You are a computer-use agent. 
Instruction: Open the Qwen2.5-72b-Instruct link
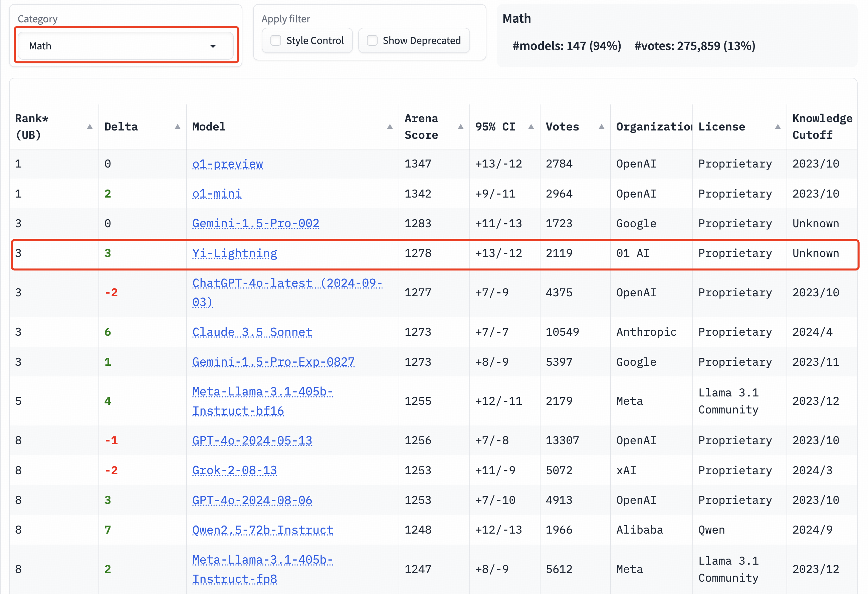point(262,530)
